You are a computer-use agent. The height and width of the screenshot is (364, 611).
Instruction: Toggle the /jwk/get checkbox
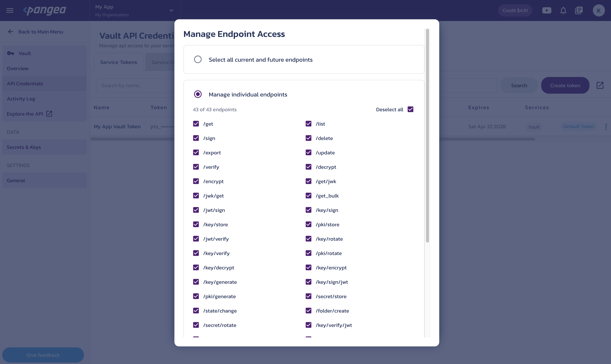tap(196, 195)
